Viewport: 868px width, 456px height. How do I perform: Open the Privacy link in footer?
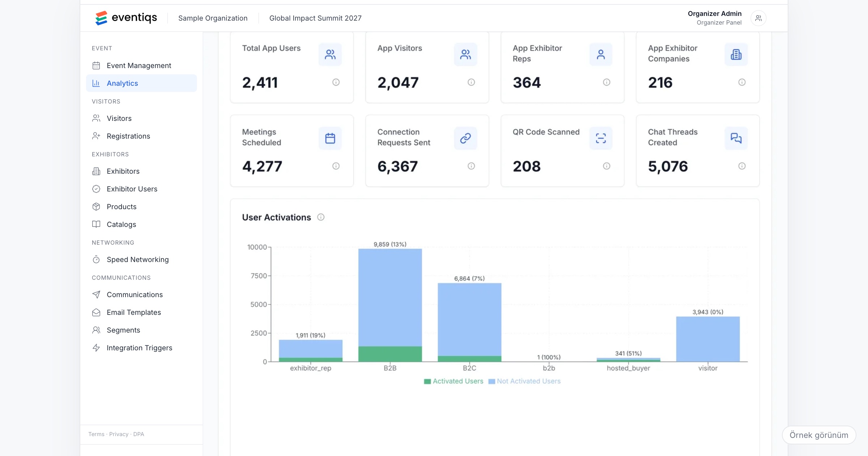(x=119, y=434)
